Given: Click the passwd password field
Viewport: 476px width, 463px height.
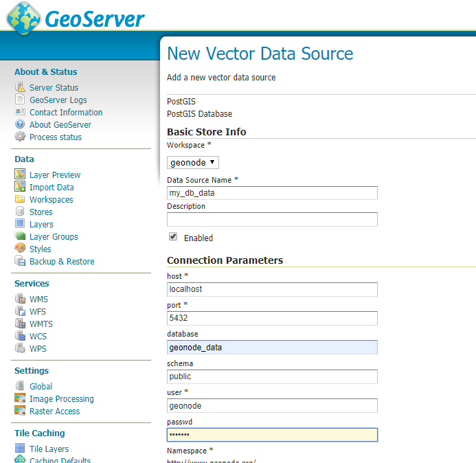Looking at the screenshot, I should click(x=272, y=435).
